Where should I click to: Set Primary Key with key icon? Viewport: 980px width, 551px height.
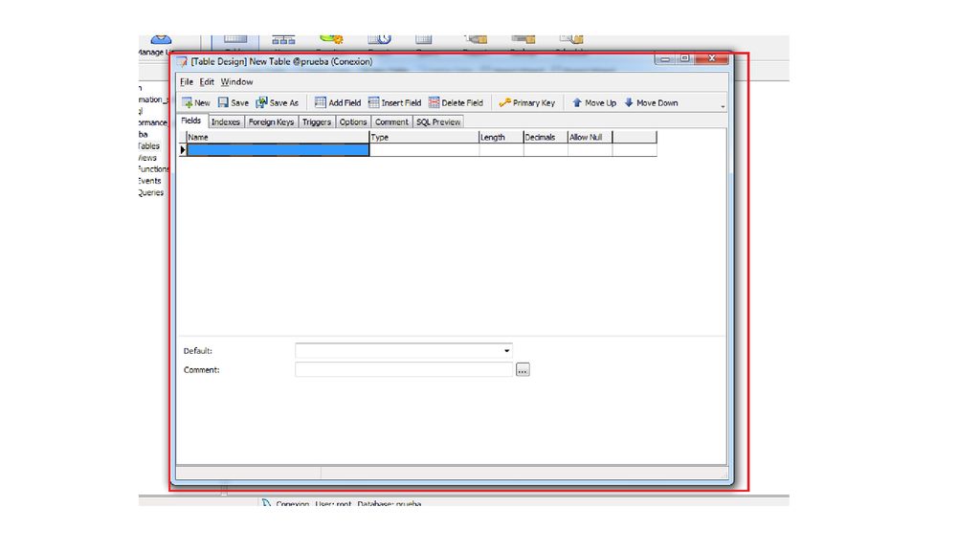pos(505,102)
